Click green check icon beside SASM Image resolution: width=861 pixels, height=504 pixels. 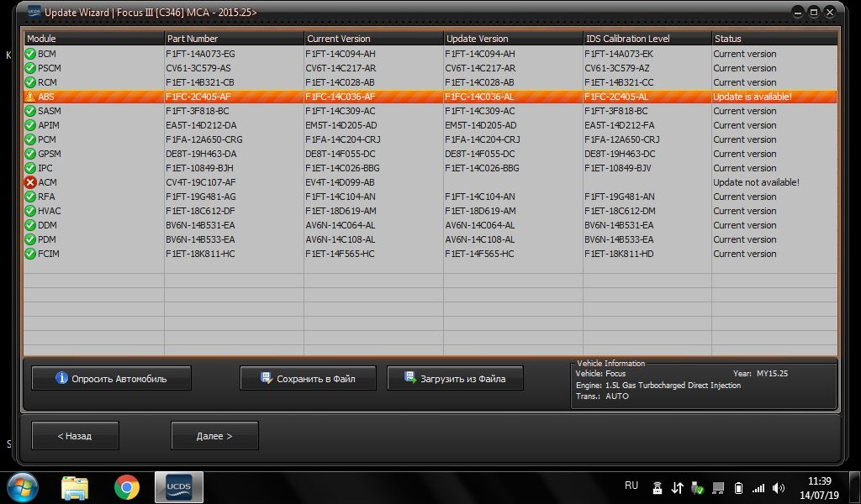point(30,111)
